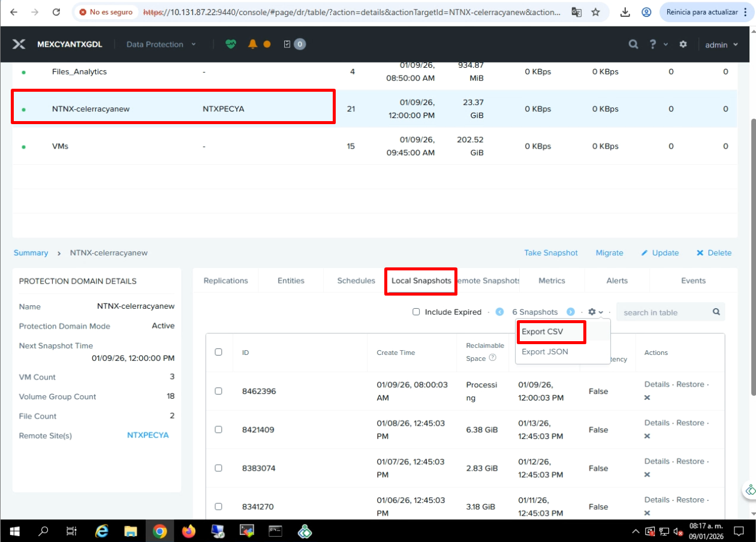Screen dimensions: 756x542
Task: Tick the select-all header checkbox
Action: click(x=218, y=352)
